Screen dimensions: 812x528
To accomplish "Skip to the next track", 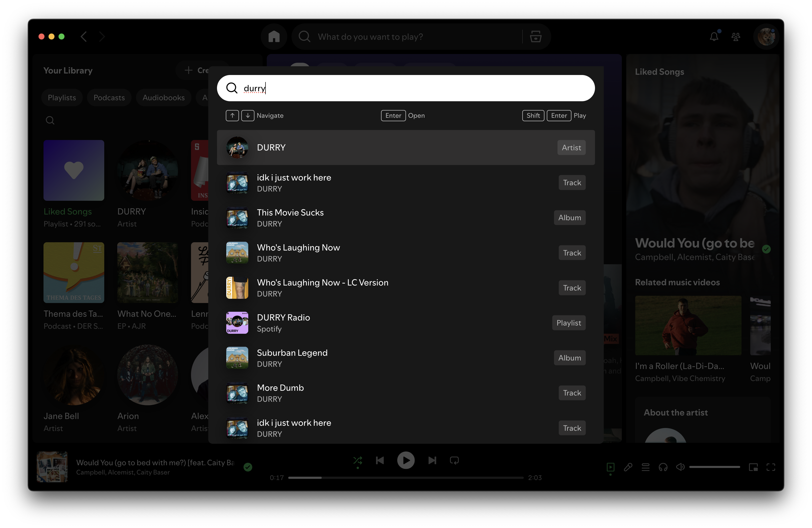I will coord(432,460).
